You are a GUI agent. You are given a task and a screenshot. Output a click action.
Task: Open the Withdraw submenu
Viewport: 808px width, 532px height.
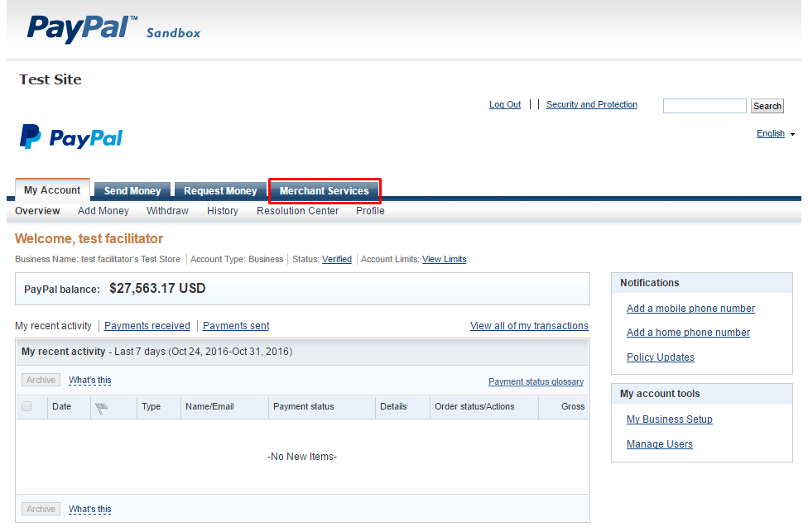click(167, 211)
